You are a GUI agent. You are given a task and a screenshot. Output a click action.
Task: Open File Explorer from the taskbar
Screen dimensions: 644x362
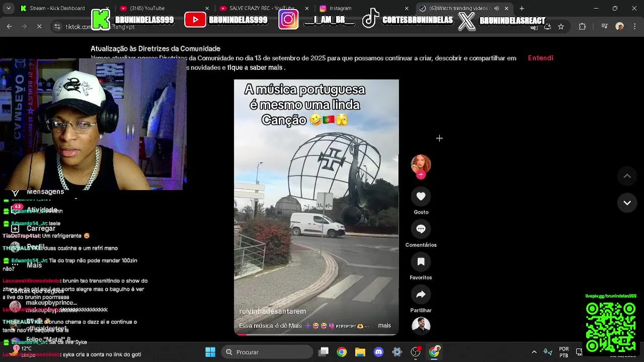[x=360, y=352]
